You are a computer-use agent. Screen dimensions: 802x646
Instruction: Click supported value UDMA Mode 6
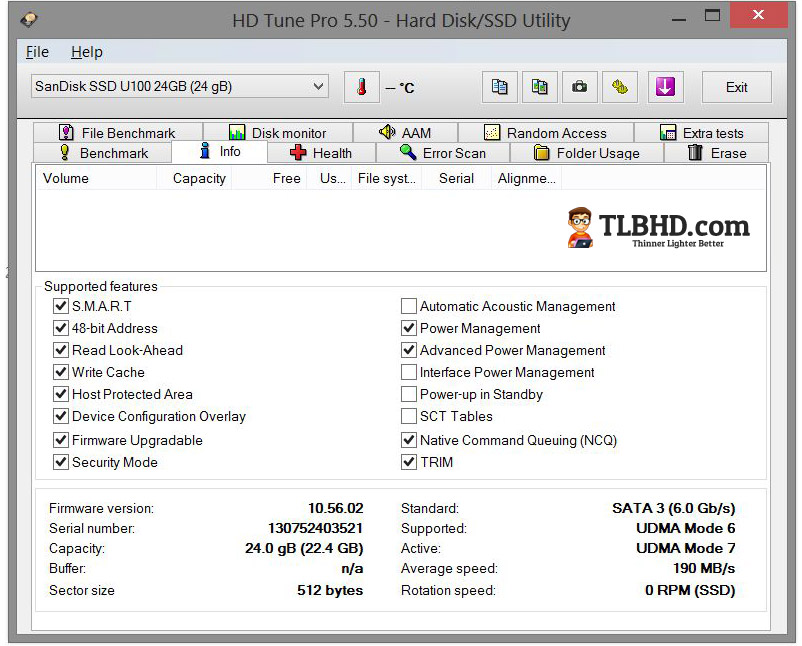[x=686, y=528]
